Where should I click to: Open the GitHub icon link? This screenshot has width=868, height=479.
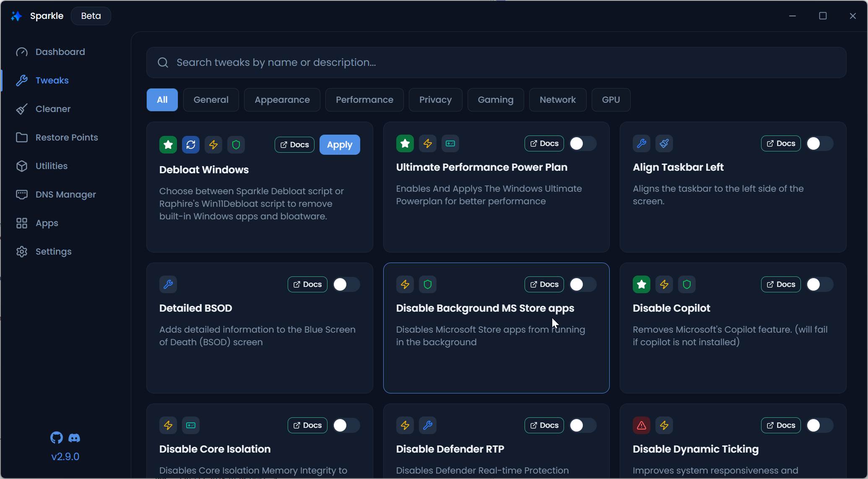57,438
